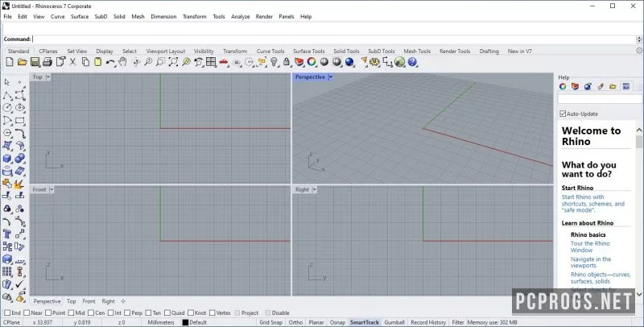Viewport: 644px width, 327px height.
Task: Open the Perspective viewport dropdown arrow
Action: [x=331, y=77]
